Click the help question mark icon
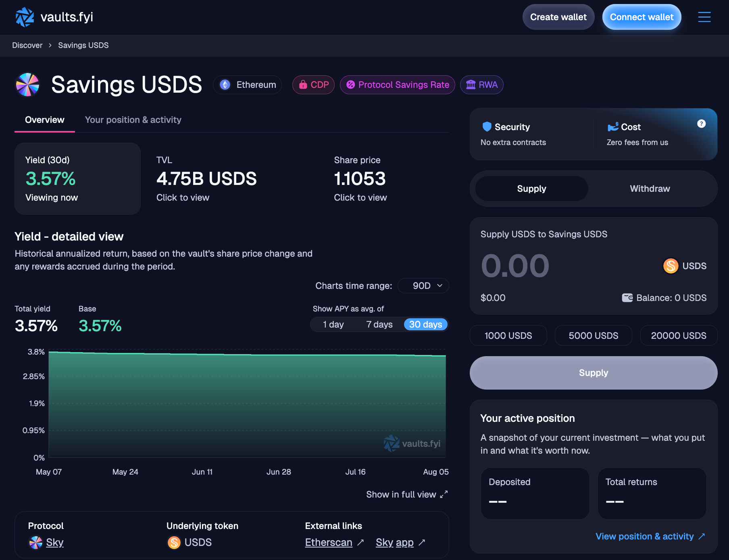 pos(701,124)
